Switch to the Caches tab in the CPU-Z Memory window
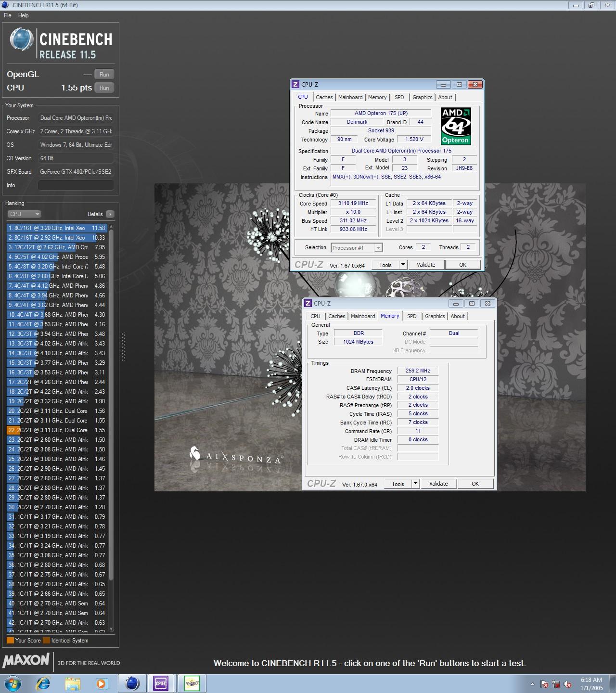Screen dimensions: 616x693 (x=337, y=316)
